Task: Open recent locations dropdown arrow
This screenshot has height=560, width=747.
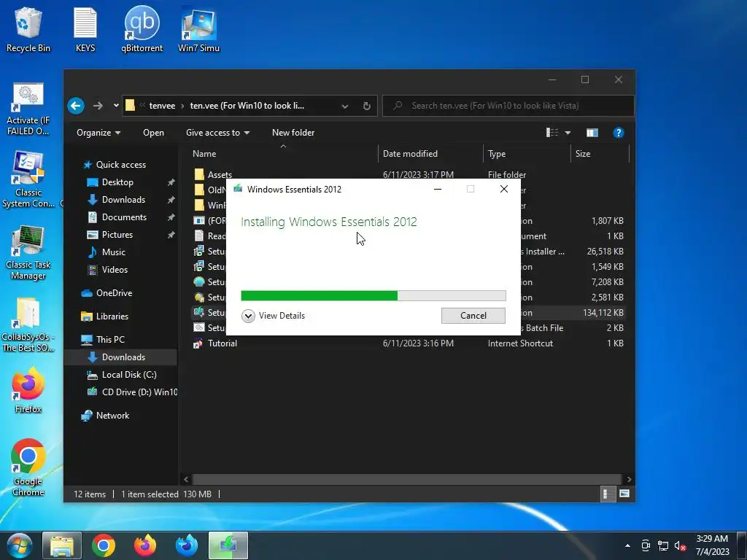Action: (116, 106)
